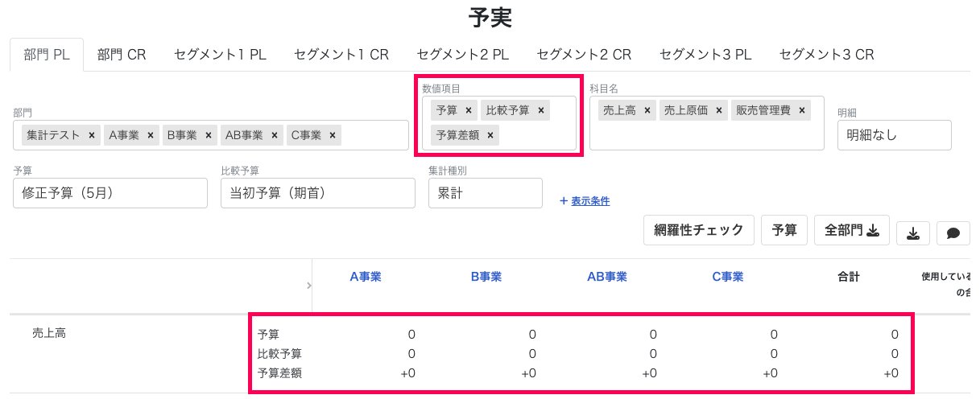
Task: Click the 全部門 download button
Action: click(x=851, y=230)
